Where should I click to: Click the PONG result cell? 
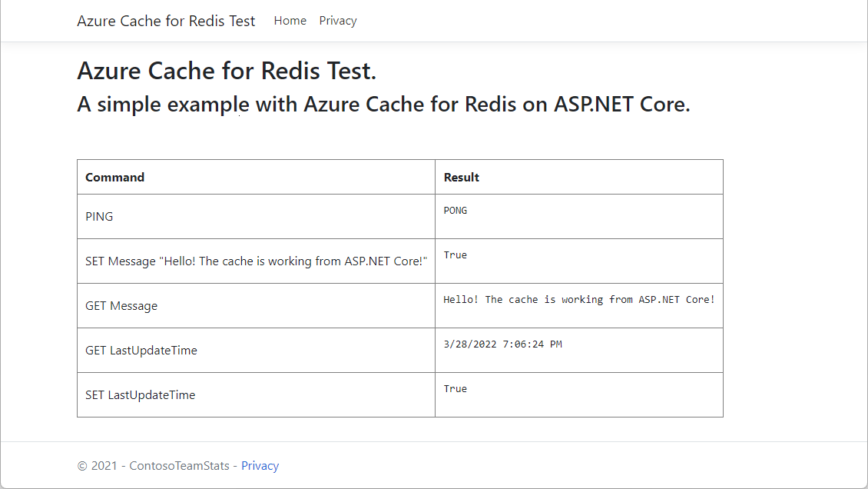[455, 210]
